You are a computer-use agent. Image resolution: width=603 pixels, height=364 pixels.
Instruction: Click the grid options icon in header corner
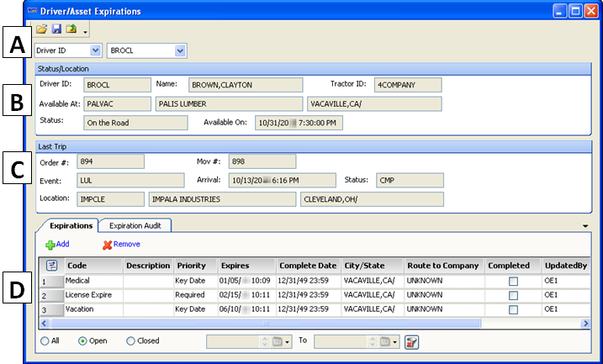point(51,266)
